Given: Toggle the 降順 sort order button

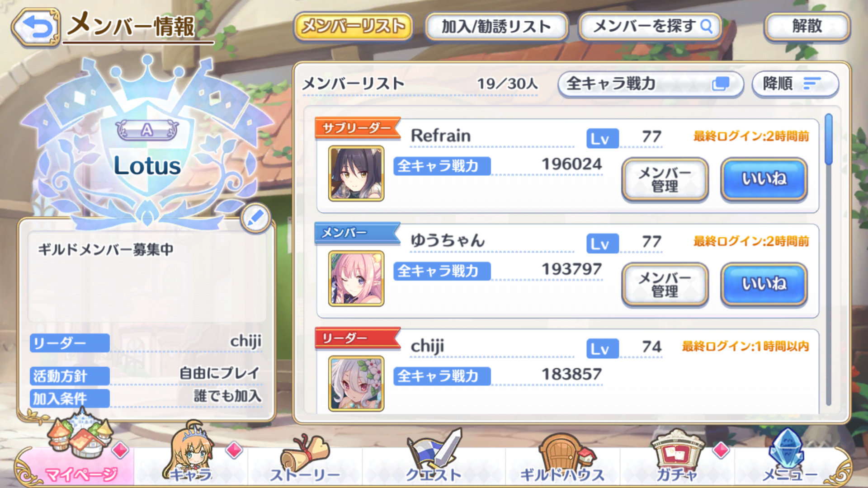Looking at the screenshot, I should [795, 84].
